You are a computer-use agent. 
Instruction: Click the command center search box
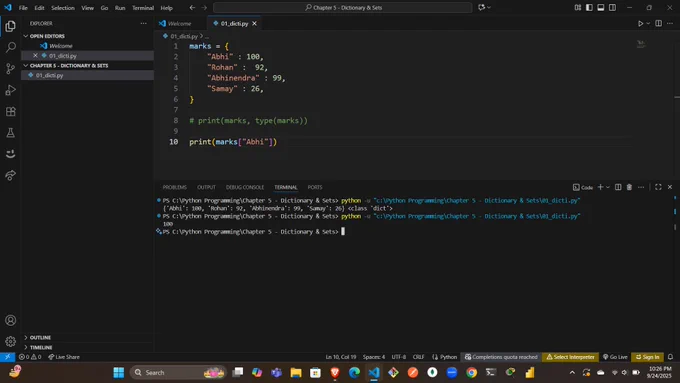click(343, 7)
